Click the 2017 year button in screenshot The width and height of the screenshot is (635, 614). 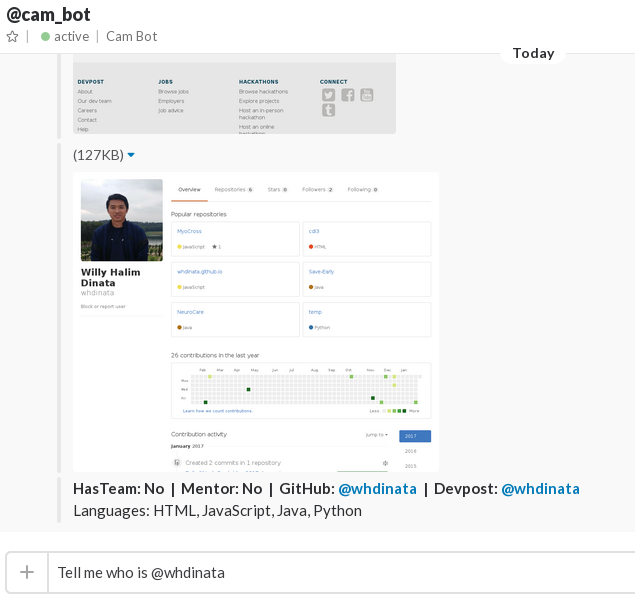click(x=415, y=436)
